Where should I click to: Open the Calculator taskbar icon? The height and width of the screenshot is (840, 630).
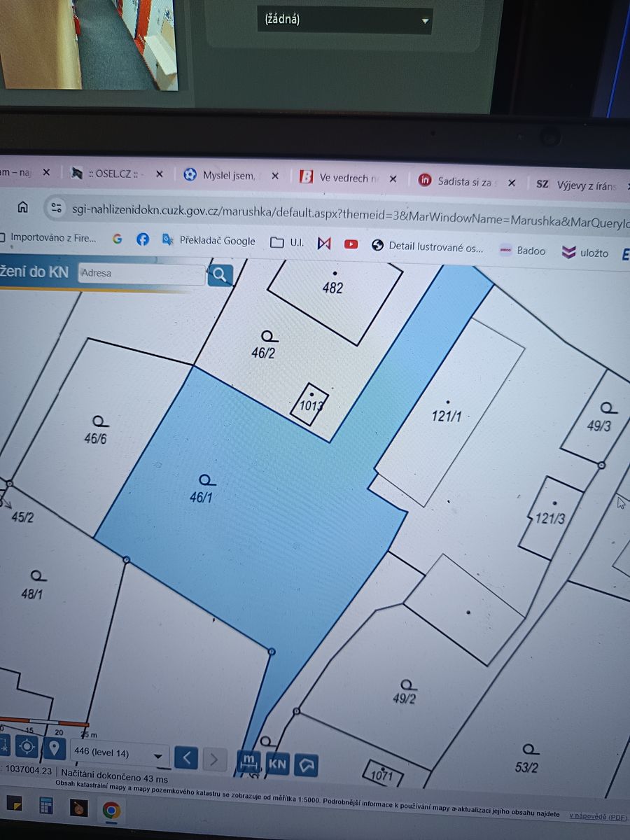click(x=46, y=806)
